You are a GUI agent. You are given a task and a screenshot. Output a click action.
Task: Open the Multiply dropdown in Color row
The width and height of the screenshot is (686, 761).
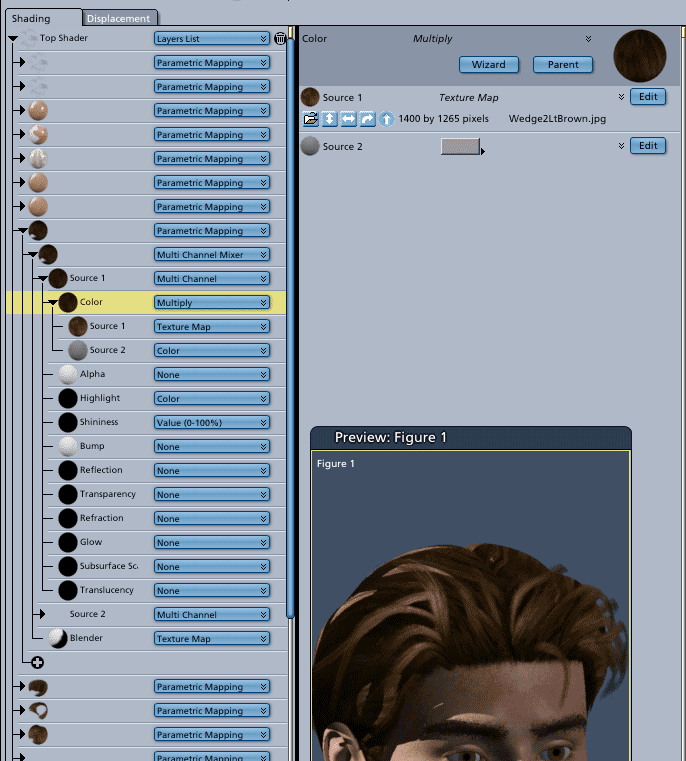[x=212, y=302]
